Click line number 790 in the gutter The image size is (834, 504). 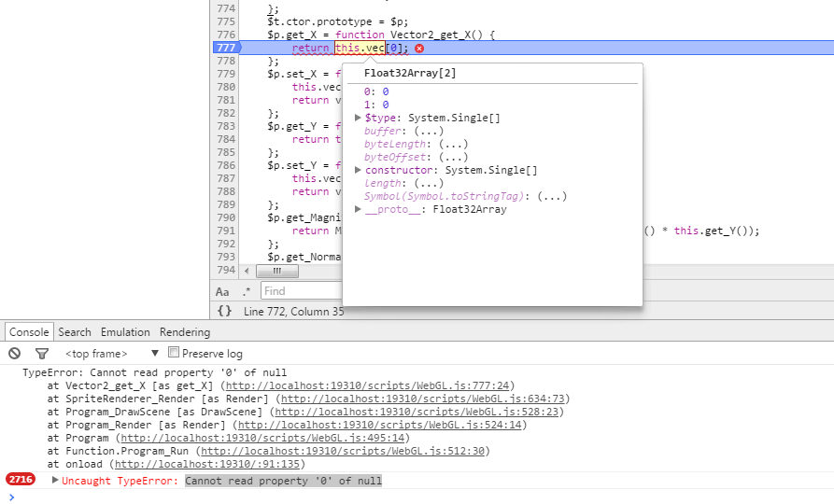click(x=226, y=217)
